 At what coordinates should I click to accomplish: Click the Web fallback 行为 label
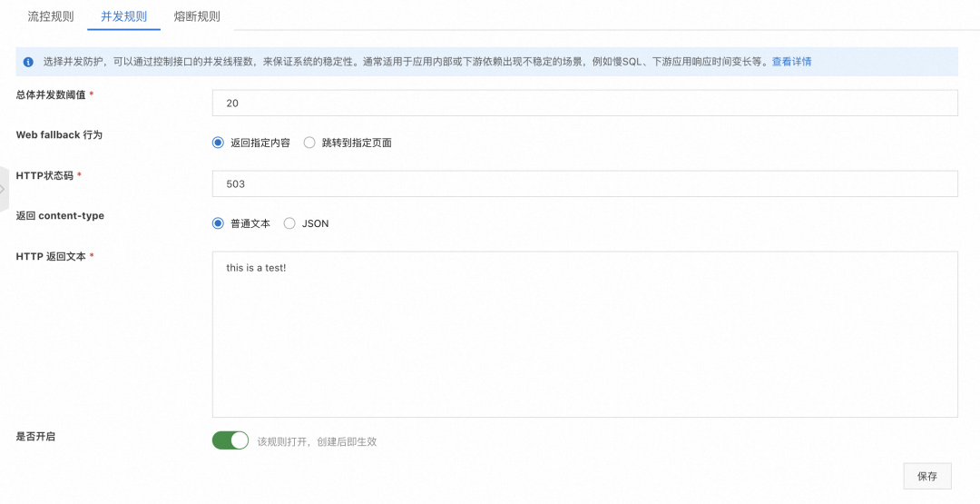point(59,135)
